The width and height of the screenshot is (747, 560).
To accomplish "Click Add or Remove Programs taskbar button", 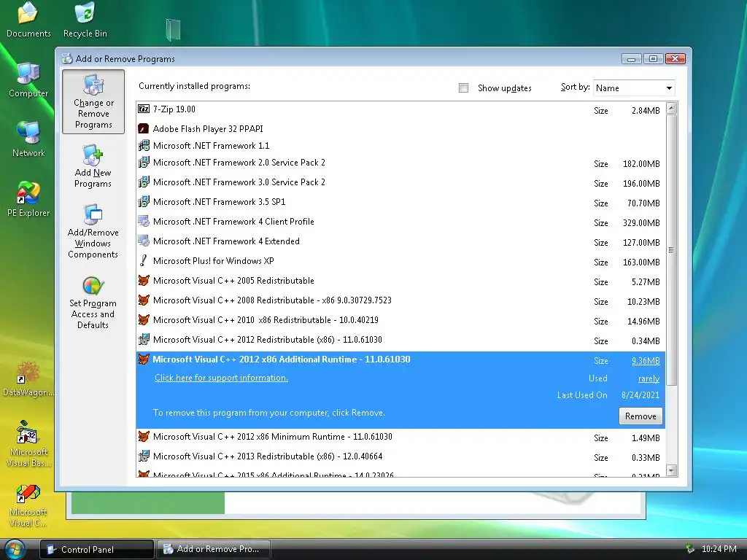I will coord(214,549).
